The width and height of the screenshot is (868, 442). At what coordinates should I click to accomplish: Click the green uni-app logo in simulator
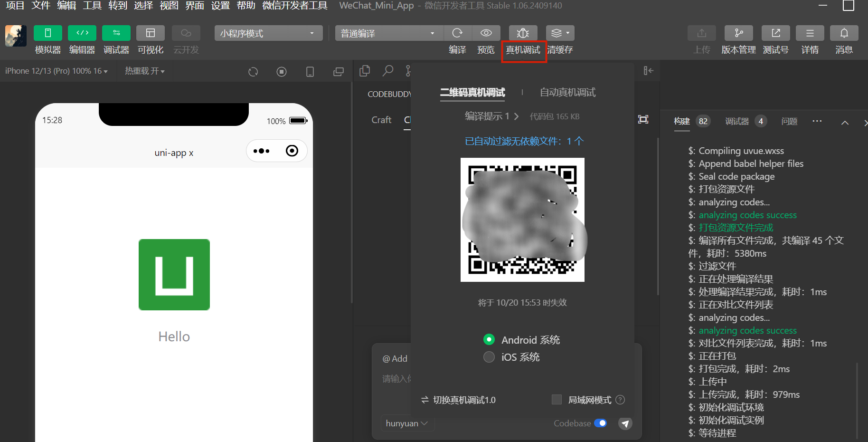click(174, 275)
